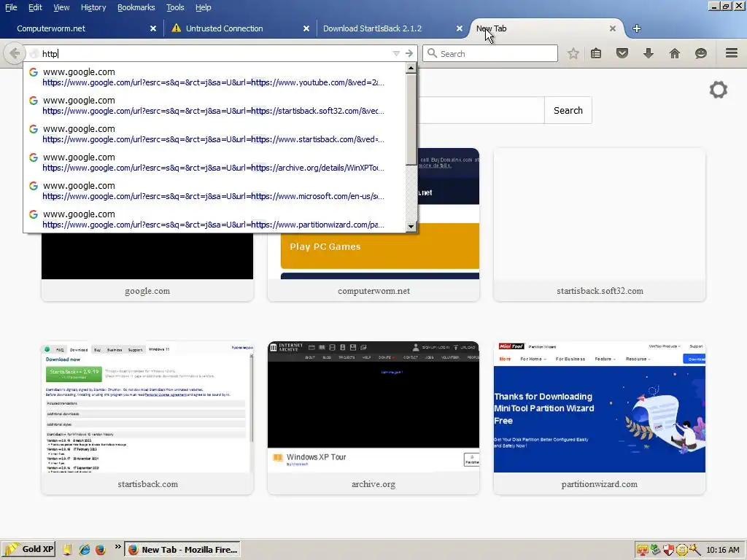Click New Tab - Mozilla Firefox taskbar button
Screen dimensions: 747x560
(x=182, y=550)
